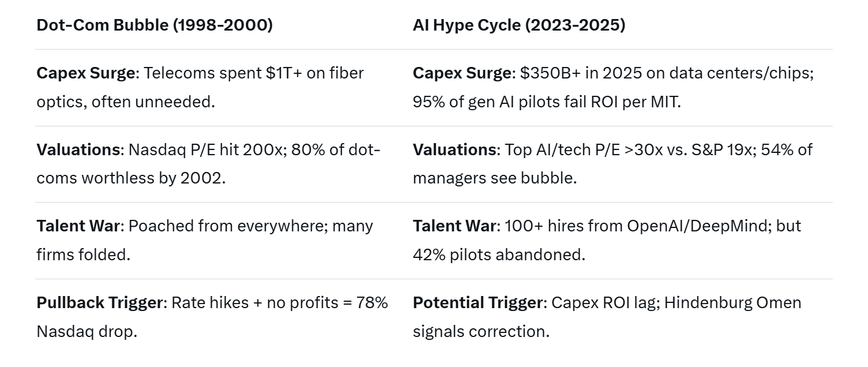
Task: Click the Capex Surge label for $350B+
Action: 463,73
